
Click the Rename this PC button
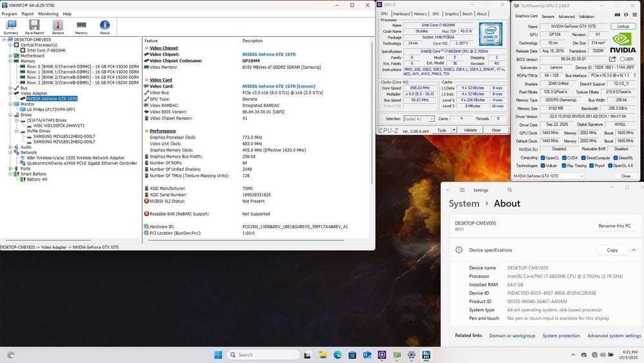point(614,226)
